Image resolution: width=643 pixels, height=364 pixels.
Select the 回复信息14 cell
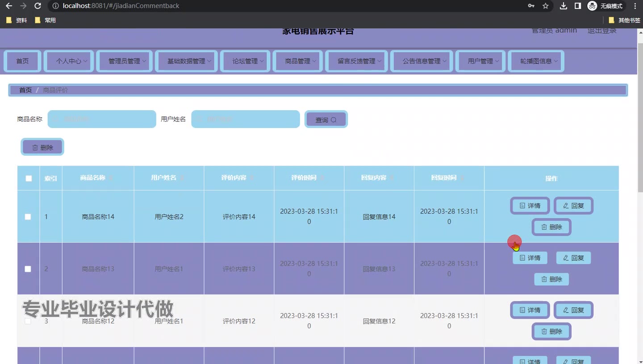point(379,217)
